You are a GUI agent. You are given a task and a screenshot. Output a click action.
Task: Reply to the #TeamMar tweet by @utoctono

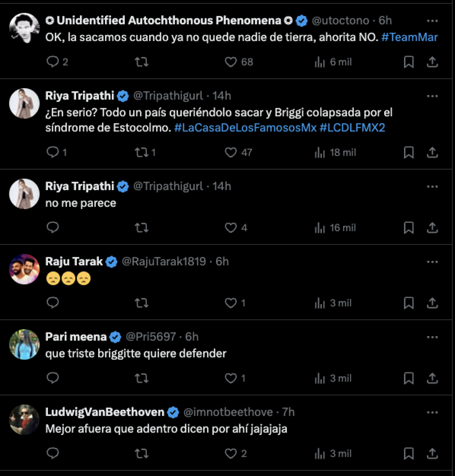coord(53,62)
